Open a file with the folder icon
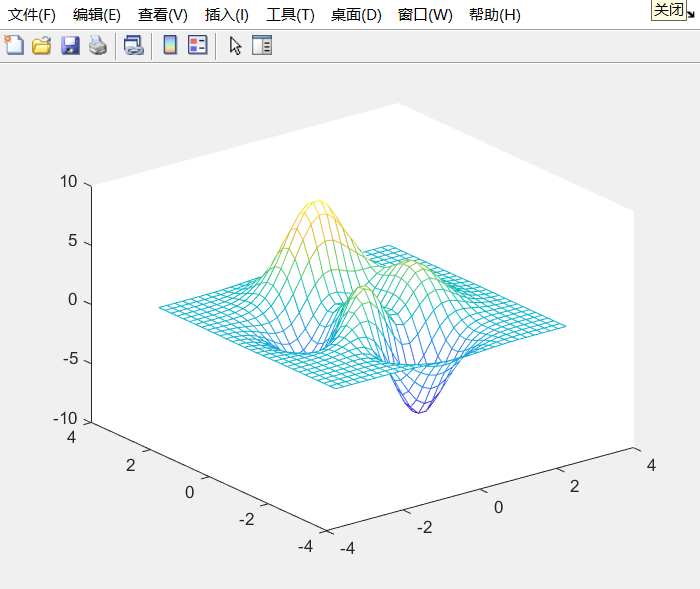 point(42,46)
